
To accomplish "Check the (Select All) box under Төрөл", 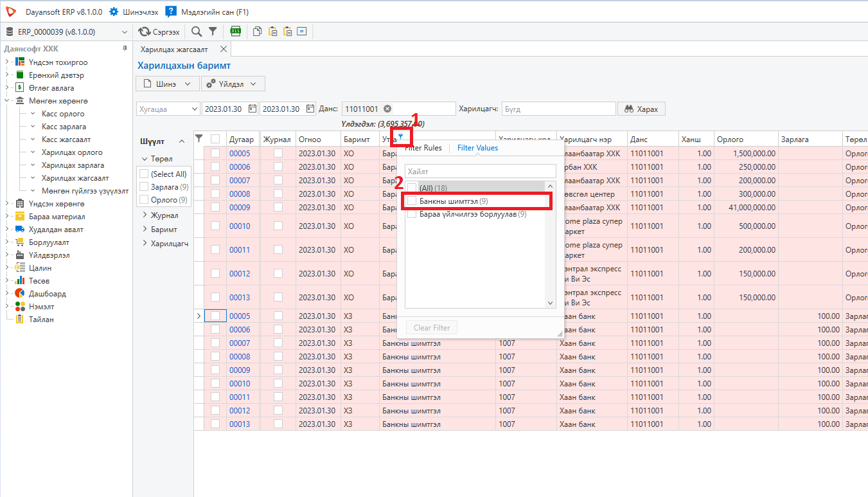I will (144, 174).
